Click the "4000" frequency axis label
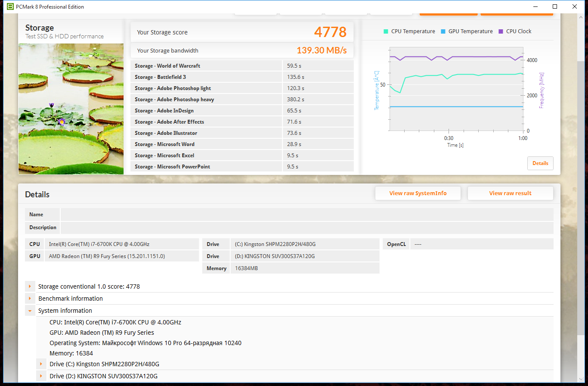The width and height of the screenshot is (588, 386). point(532,60)
